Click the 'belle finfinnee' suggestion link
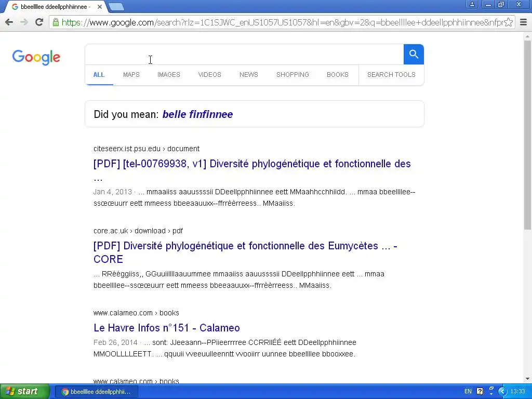Screen dimensions: 532x399 197,114
